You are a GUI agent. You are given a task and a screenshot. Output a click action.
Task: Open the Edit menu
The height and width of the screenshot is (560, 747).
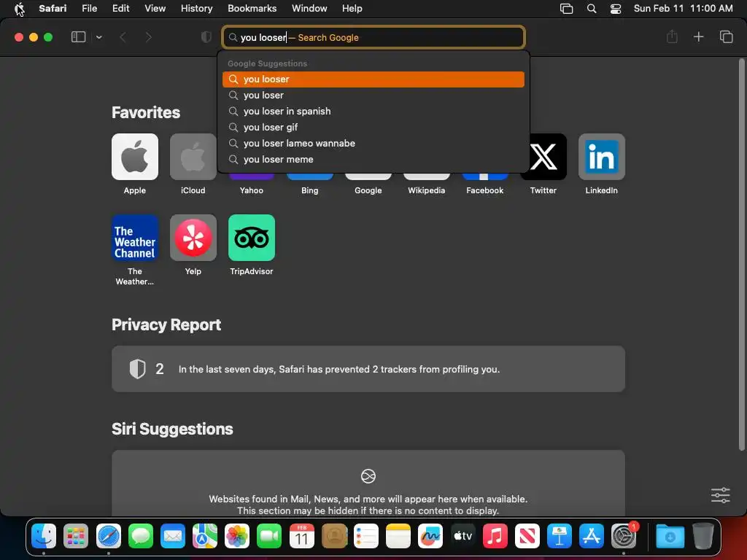[x=120, y=9]
